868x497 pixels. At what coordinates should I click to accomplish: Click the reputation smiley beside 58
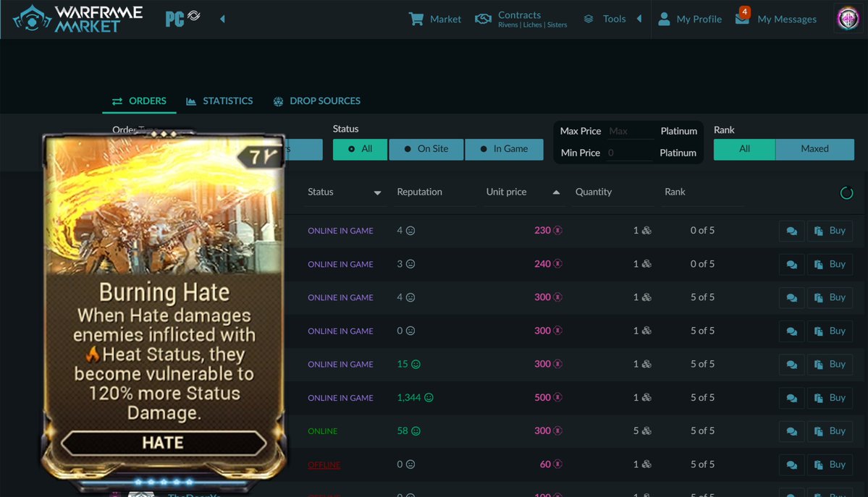pos(416,430)
